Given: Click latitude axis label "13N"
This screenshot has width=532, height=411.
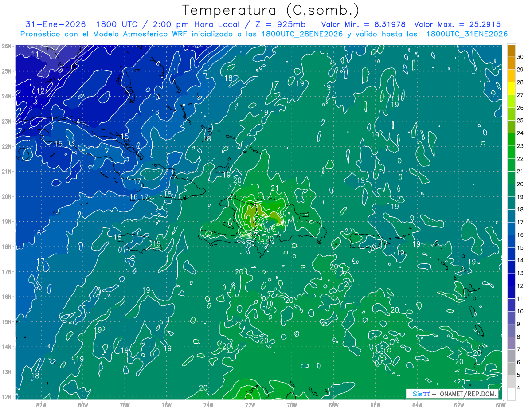Looking at the screenshot, I should (x=7, y=372).
